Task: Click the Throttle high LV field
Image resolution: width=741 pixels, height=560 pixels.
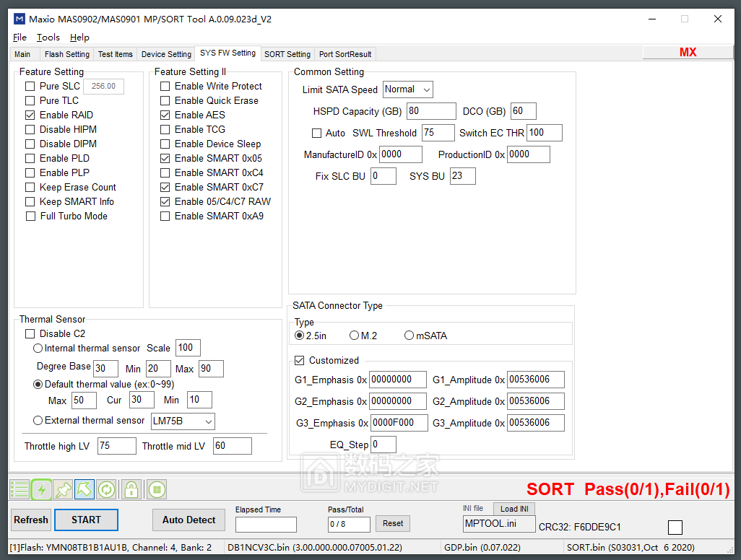Action: click(x=117, y=446)
